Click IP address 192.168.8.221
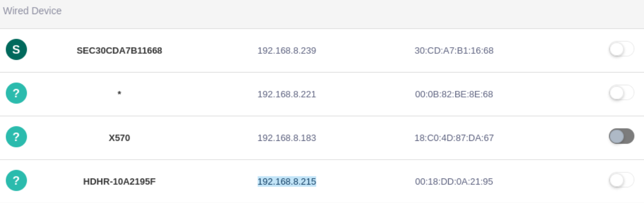 tap(286, 94)
